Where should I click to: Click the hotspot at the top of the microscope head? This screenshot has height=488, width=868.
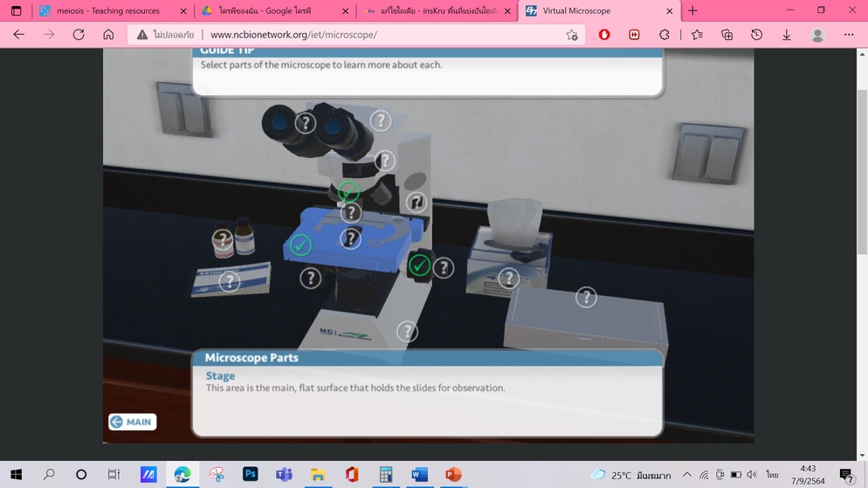click(381, 121)
